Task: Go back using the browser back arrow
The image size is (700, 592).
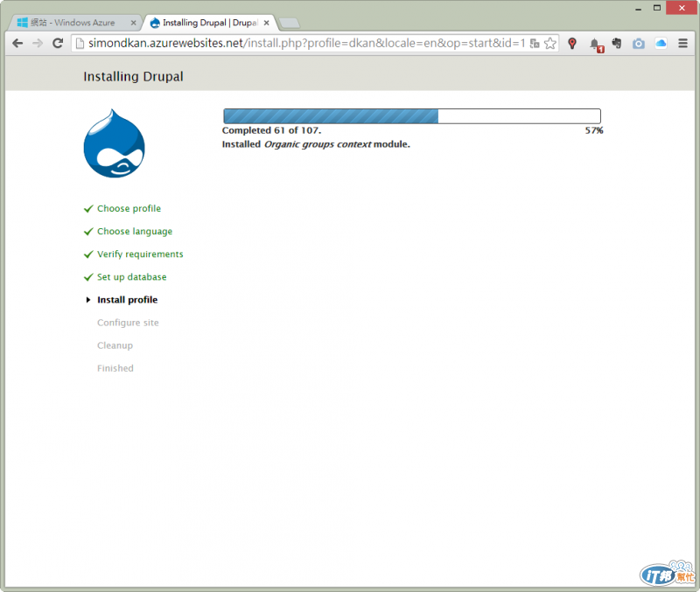Action: pyautogui.click(x=17, y=43)
